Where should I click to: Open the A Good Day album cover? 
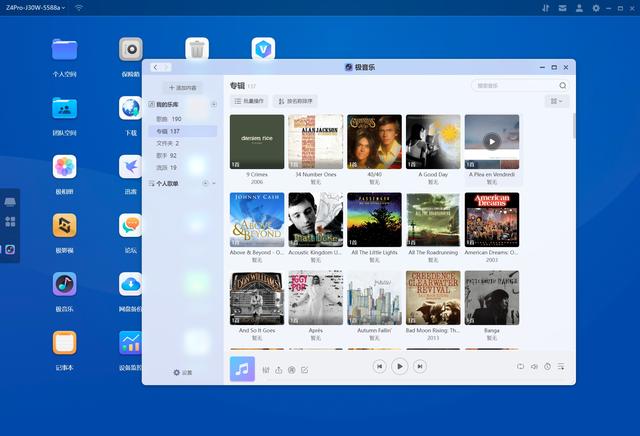[433, 142]
